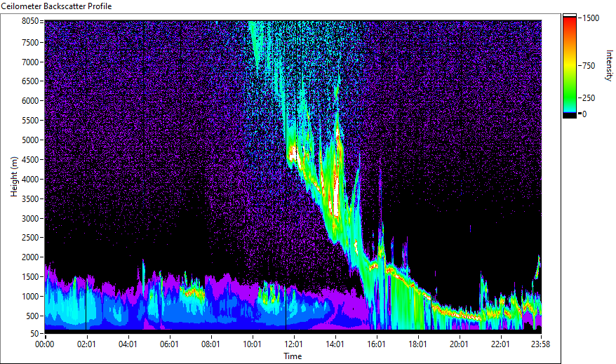Select the white top marker of color ramp

coord(570,15)
